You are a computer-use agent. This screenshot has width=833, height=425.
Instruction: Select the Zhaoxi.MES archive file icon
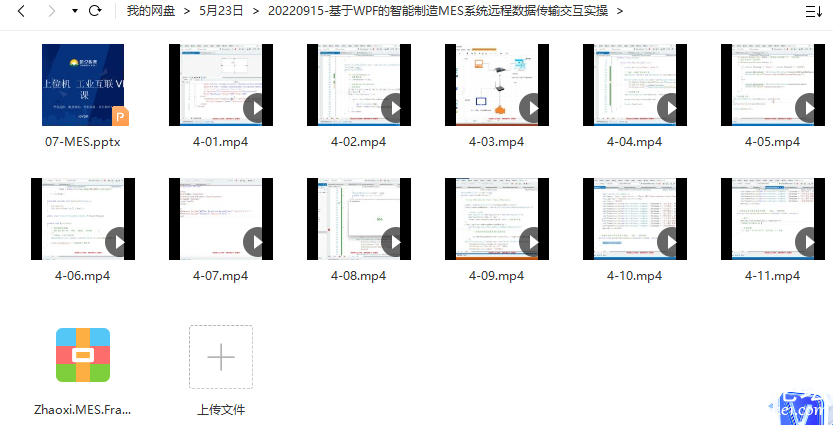(x=83, y=356)
